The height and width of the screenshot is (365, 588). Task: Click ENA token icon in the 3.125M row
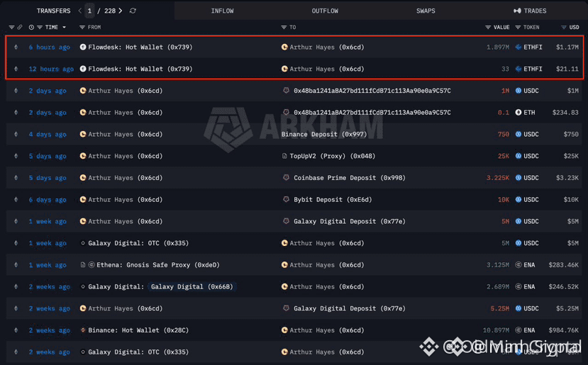[x=518, y=265]
